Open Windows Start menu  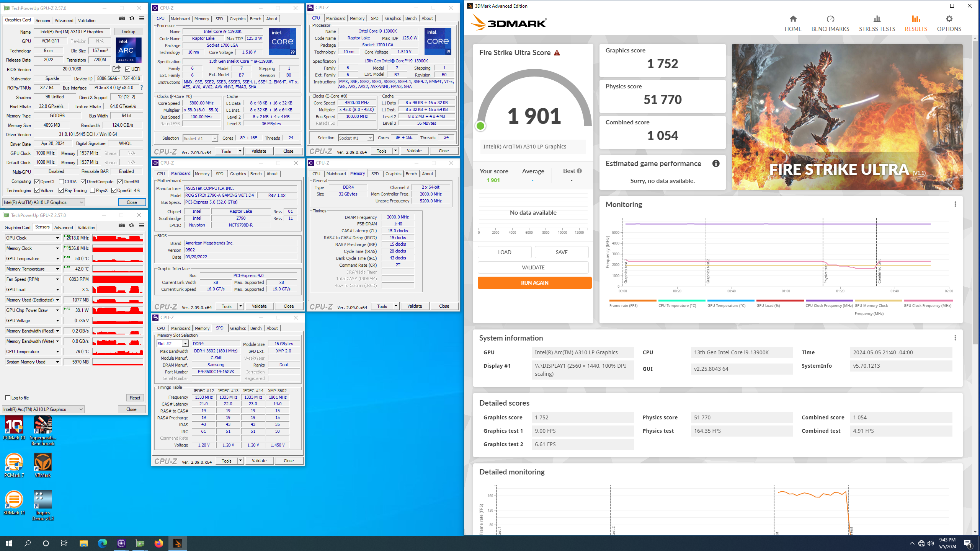click(x=9, y=543)
